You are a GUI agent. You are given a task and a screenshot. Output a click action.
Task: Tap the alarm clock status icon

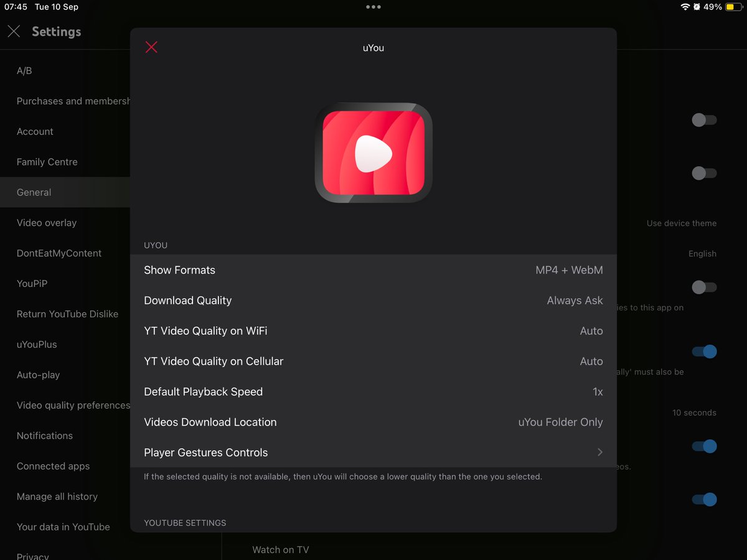click(x=697, y=7)
